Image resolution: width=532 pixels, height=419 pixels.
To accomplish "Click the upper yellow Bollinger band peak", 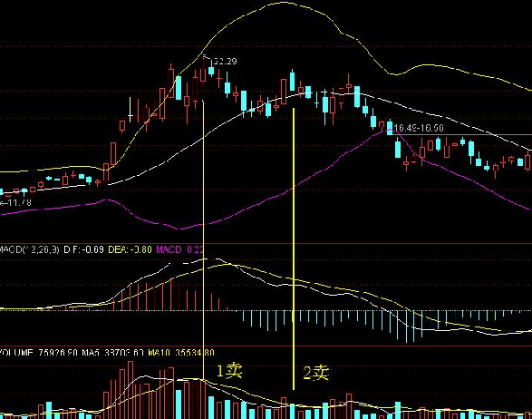I will pyautogui.click(x=285, y=3).
